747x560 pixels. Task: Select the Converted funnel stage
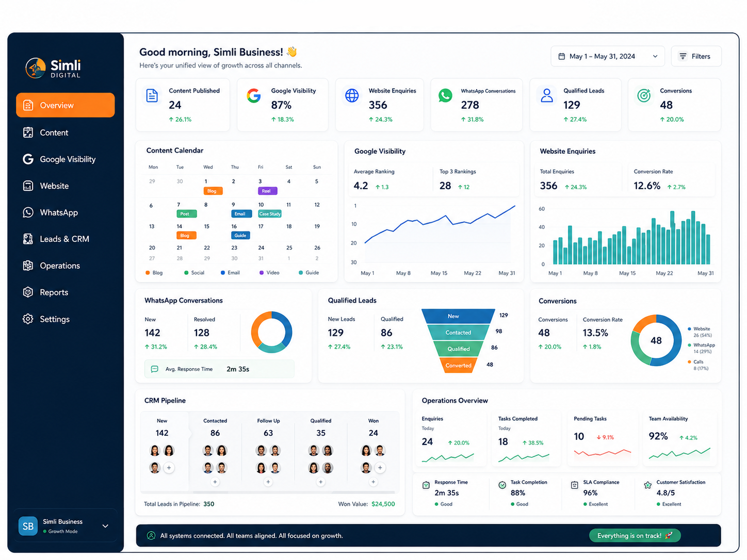coord(458,366)
